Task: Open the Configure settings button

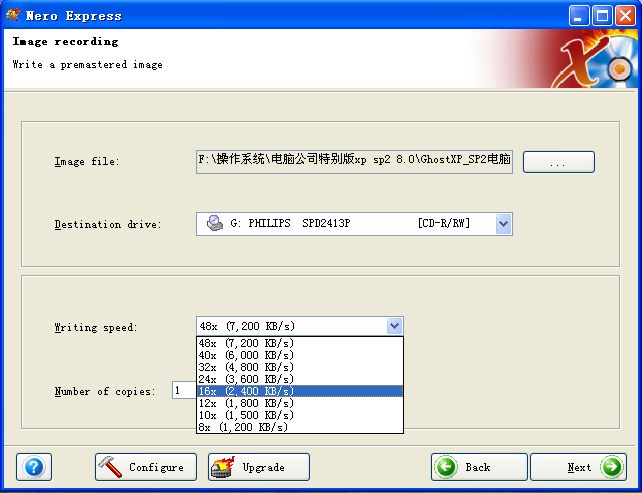Action: (x=146, y=467)
